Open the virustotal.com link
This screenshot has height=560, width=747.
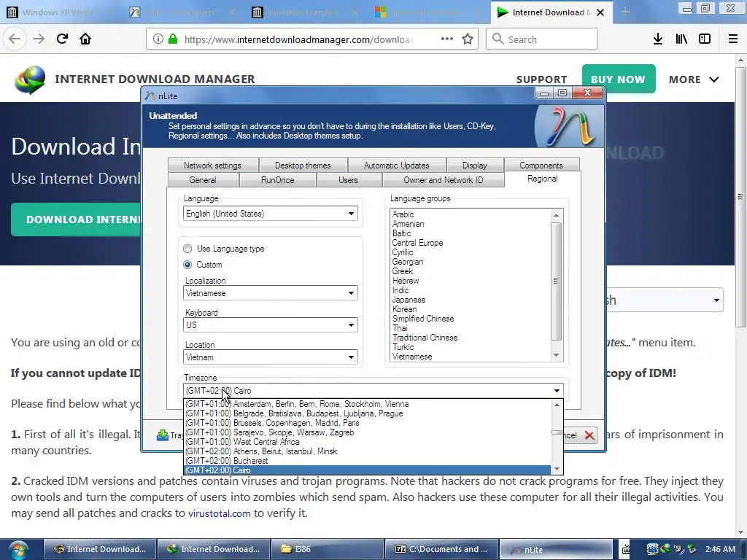point(219,513)
